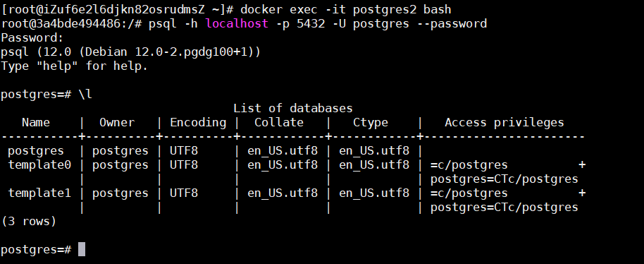Image resolution: width=644 pixels, height=264 pixels.
Task: Click the Type "help" for help line
Action: pyautogui.click(x=75, y=66)
